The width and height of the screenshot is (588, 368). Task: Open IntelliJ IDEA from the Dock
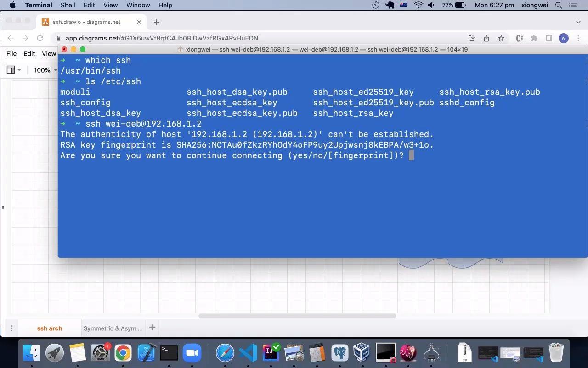coord(271,353)
